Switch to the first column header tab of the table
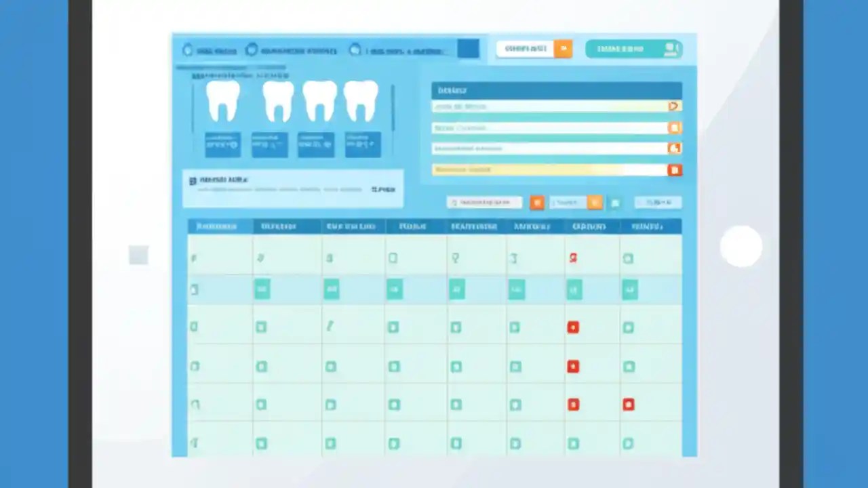 pos(216,226)
